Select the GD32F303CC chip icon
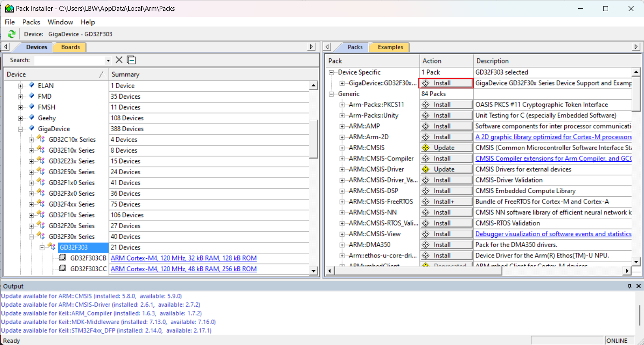 click(62, 269)
